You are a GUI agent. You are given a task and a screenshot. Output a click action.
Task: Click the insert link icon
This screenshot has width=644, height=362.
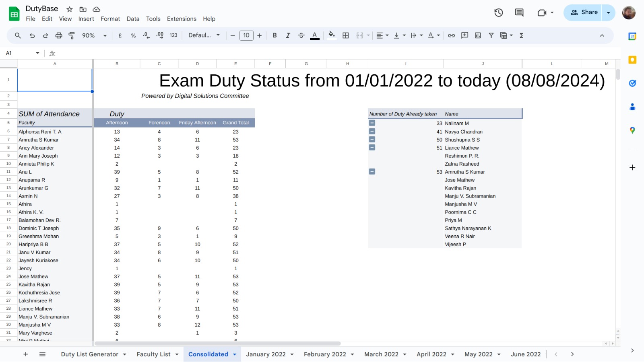click(x=451, y=35)
